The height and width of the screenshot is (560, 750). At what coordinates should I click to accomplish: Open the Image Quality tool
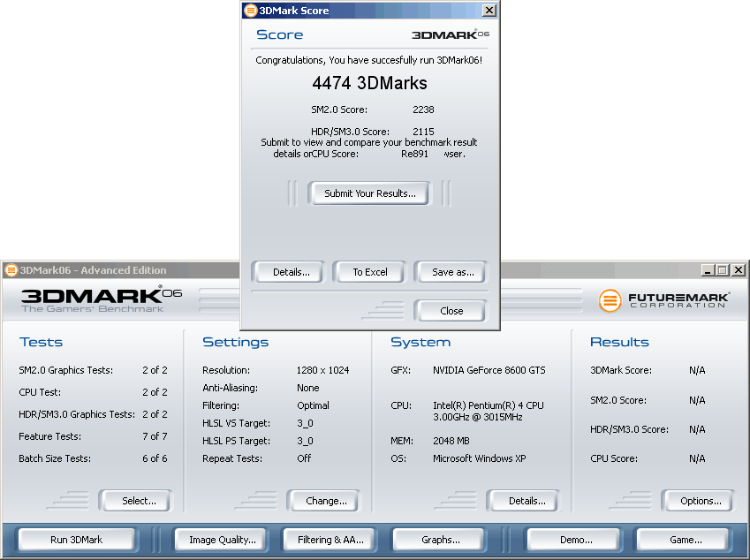[x=222, y=540]
